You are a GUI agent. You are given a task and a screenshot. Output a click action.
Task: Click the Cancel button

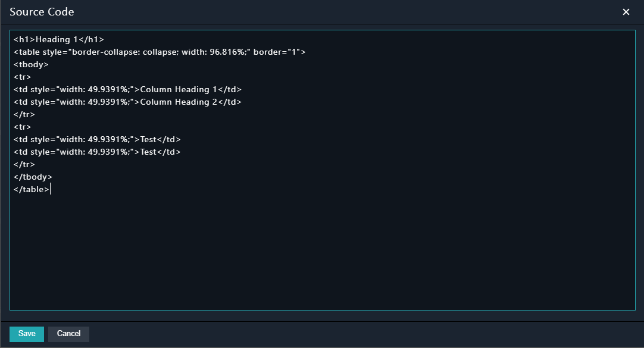[68, 334]
